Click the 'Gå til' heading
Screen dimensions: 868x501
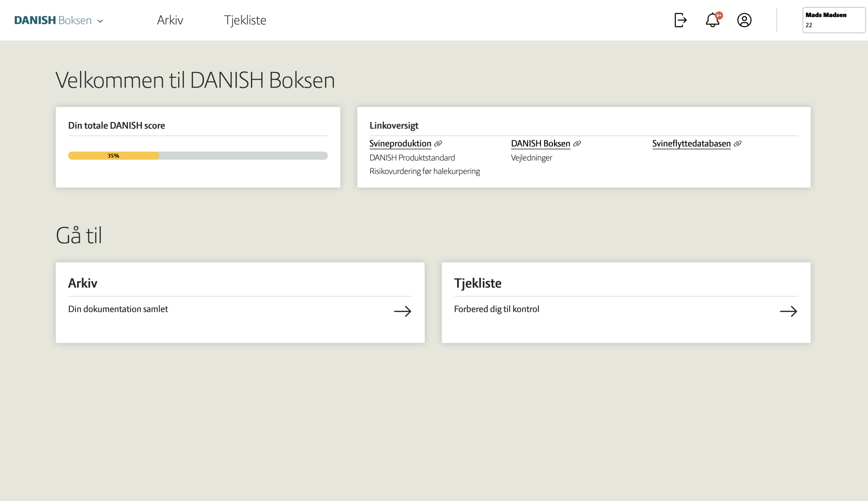coord(79,235)
